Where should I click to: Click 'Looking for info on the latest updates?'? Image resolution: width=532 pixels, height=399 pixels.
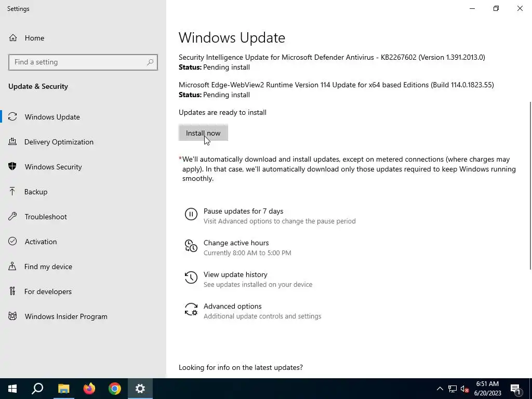tap(241, 367)
